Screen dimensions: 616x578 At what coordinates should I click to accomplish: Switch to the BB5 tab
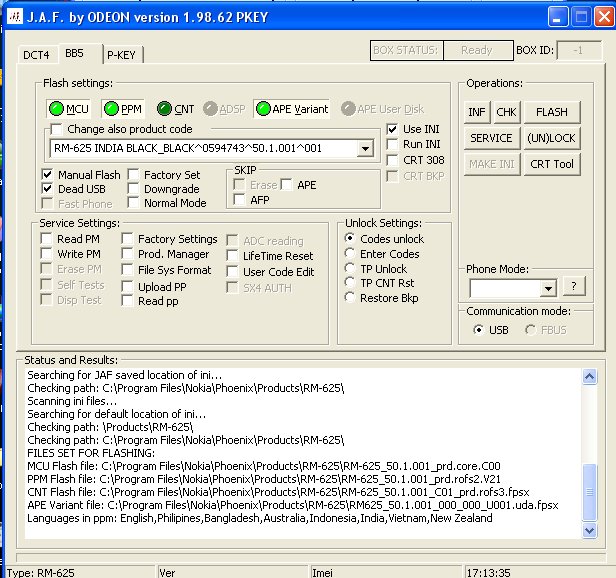(x=74, y=53)
